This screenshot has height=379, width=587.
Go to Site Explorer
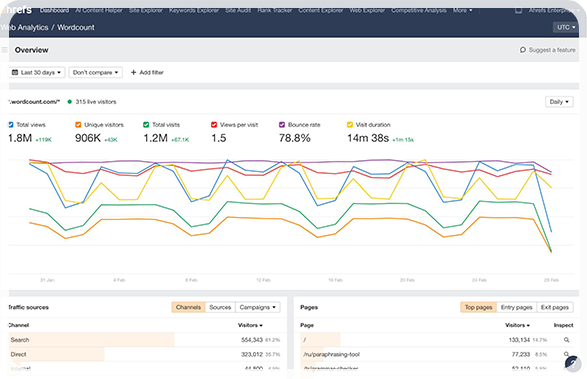pyautogui.click(x=146, y=10)
